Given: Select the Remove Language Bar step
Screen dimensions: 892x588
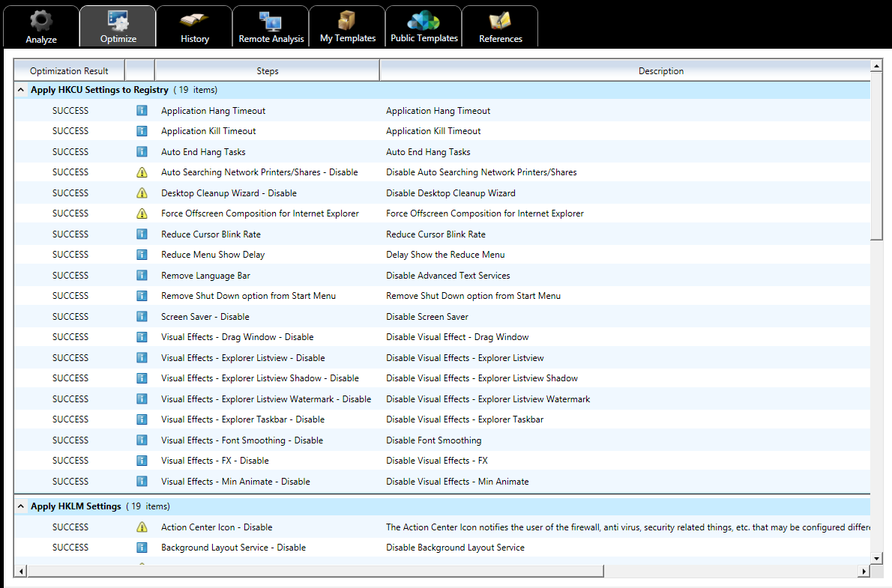Looking at the screenshot, I should [x=205, y=276].
